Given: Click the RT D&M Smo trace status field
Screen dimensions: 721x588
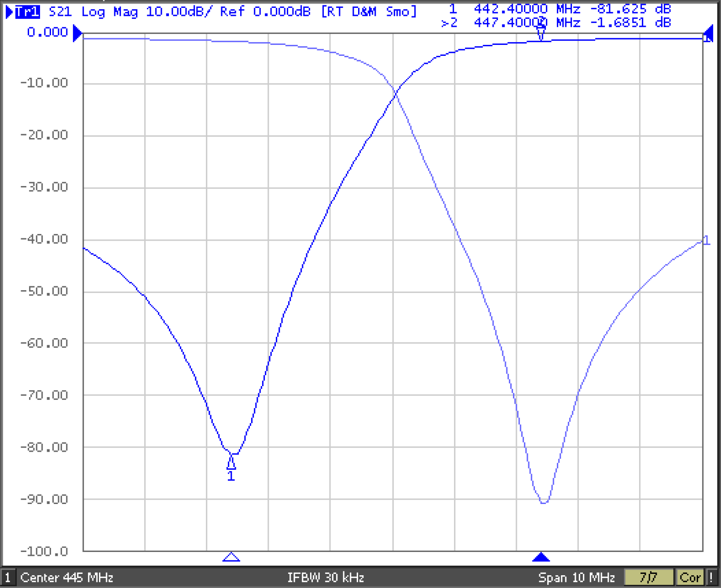Looking at the screenshot, I should point(369,12).
